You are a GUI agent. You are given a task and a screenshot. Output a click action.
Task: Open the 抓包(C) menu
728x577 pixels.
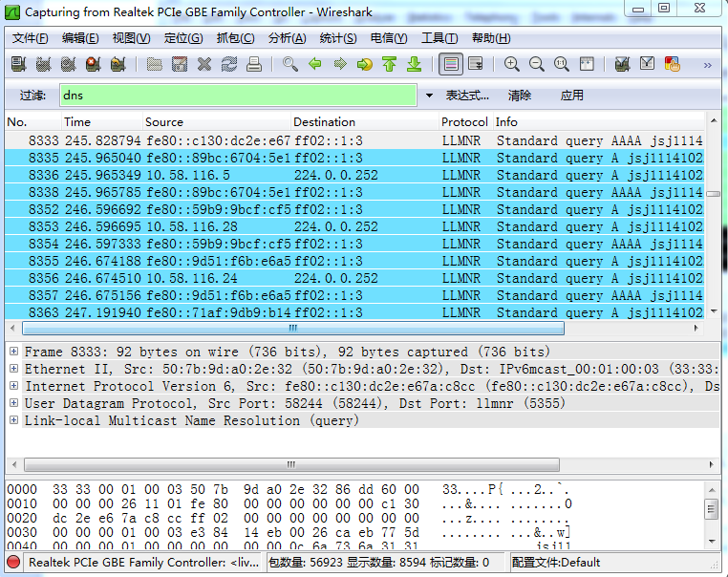coord(235,38)
